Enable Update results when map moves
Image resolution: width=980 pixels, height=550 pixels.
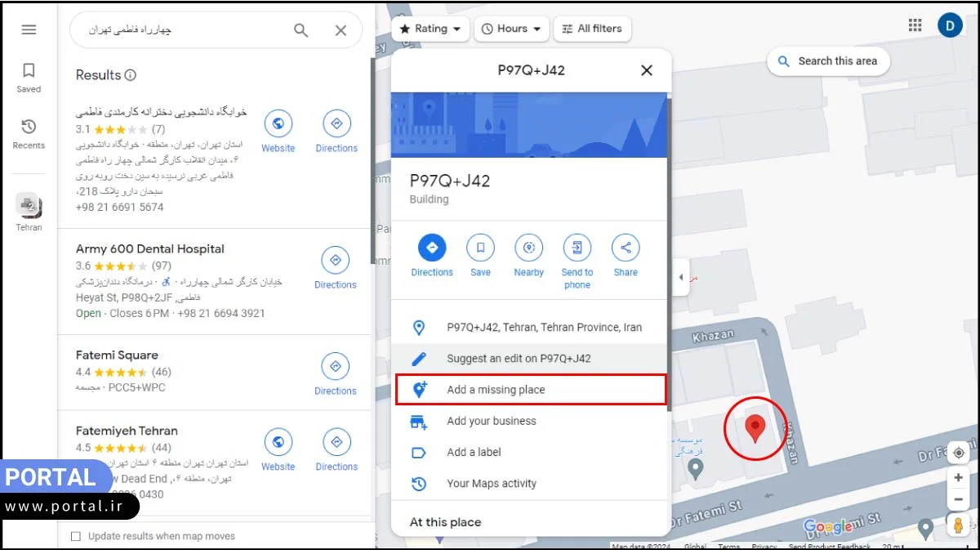(76, 535)
